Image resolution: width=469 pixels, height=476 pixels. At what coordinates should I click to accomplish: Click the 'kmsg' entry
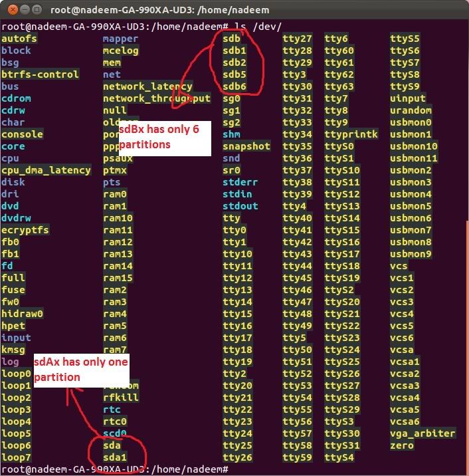click(13, 350)
